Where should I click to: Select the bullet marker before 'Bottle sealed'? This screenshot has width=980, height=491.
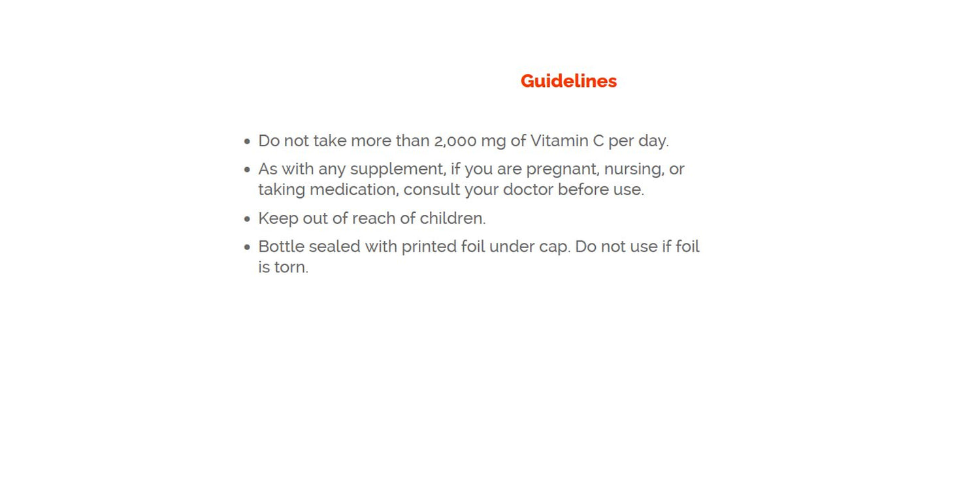pos(247,247)
